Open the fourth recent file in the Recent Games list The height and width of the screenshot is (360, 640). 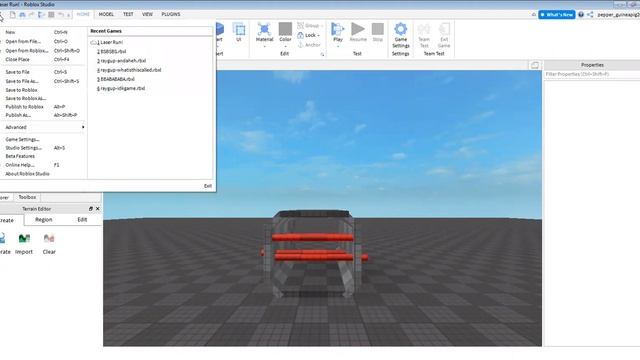(x=129, y=70)
